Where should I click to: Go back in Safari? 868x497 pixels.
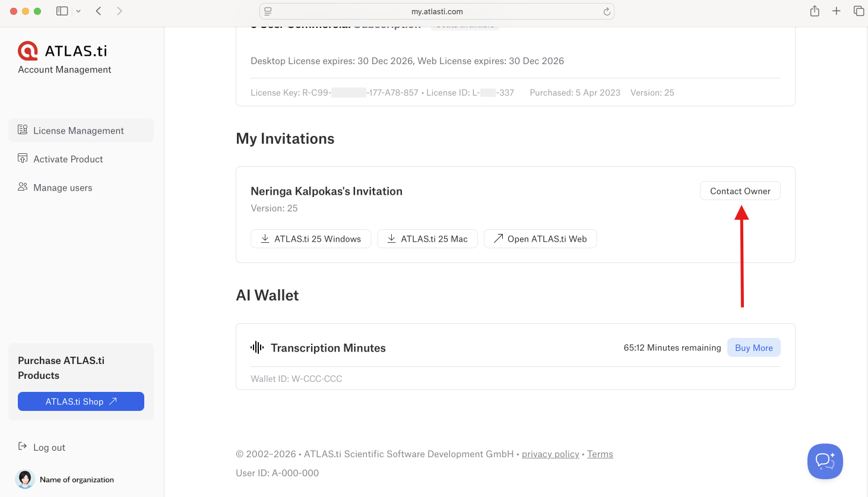(x=99, y=11)
